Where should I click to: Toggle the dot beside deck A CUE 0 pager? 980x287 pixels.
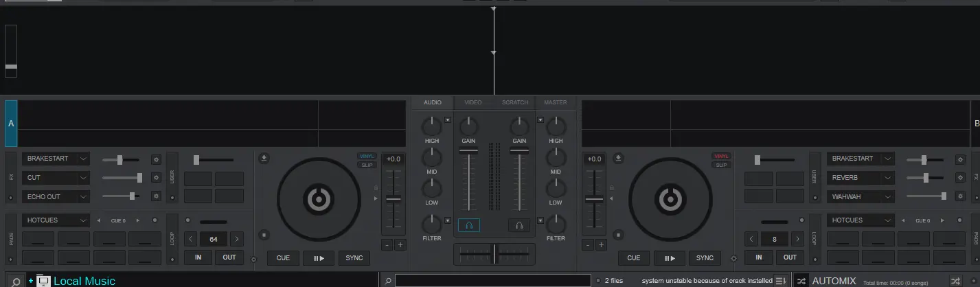(155, 220)
